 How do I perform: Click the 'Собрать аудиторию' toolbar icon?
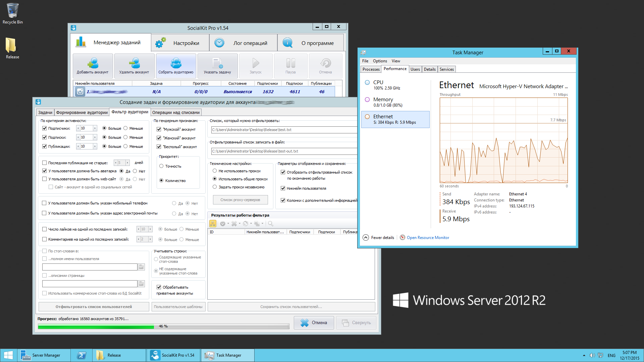[176, 63]
